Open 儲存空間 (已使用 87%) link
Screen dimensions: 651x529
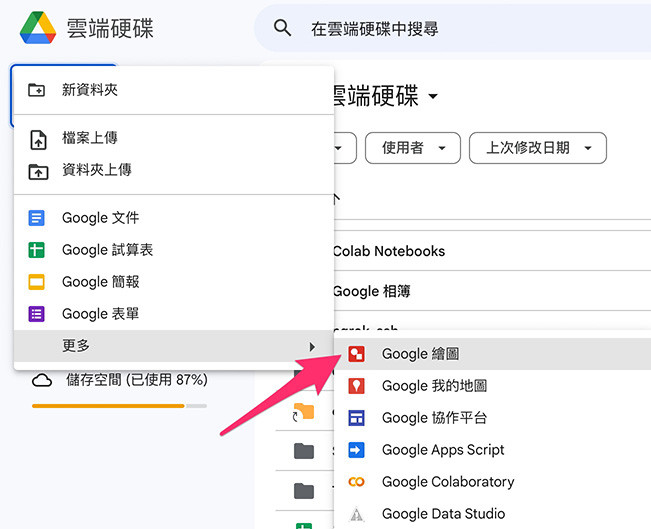click(x=137, y=380)
